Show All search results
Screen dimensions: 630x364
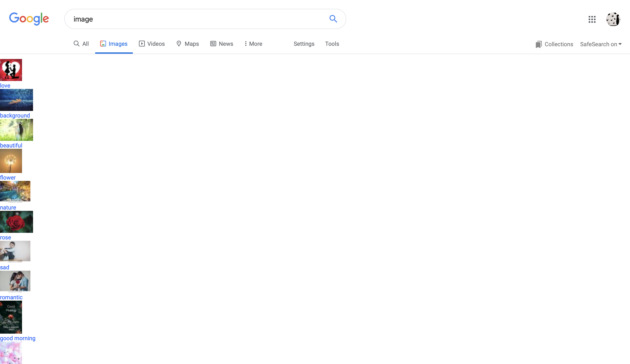point(81,44)
